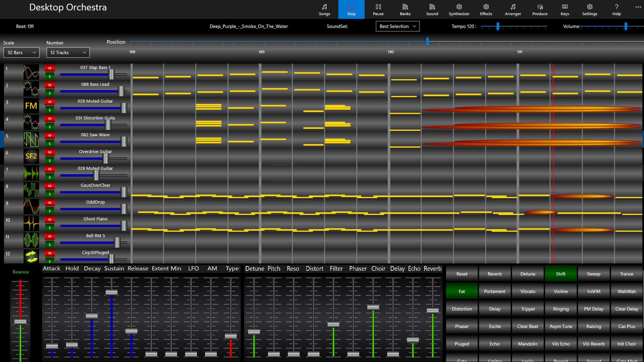Pause the song playback
The width and height of the screenshot is (644, 362).
tap(378, 9)
